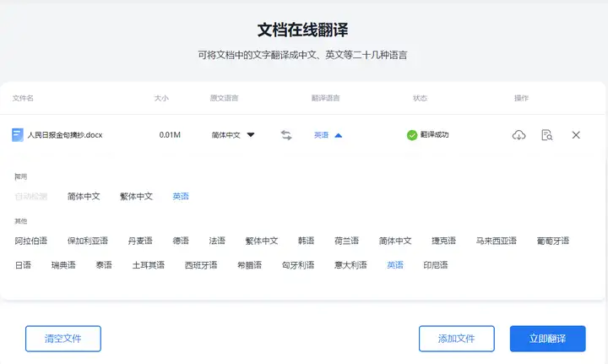
Task: Select 阿拉伯语 as translation language
Action: click(31, 241)
